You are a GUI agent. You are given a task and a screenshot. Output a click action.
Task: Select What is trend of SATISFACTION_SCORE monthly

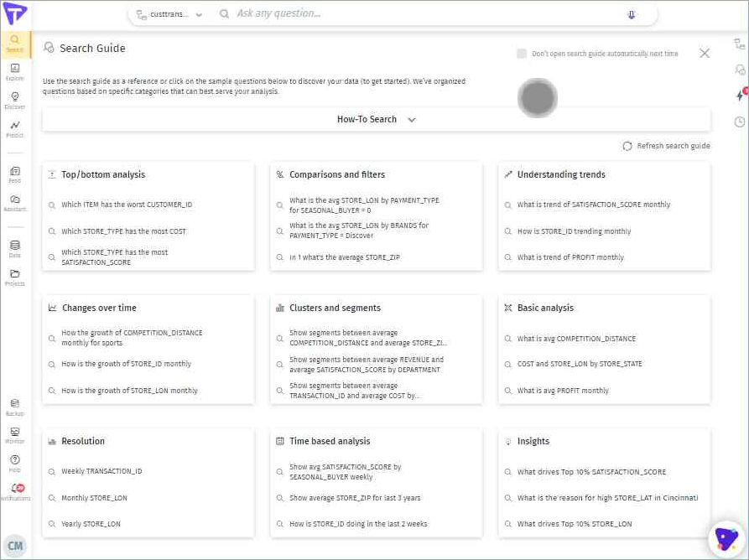pyautogui.click(x=594, y=205)
